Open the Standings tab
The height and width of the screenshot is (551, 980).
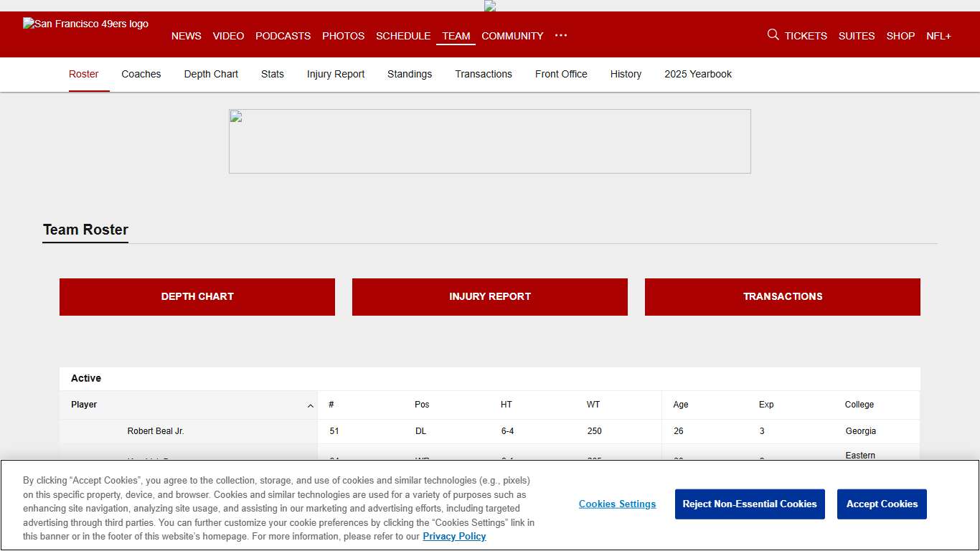pyautogui.click(x=410, y=74)
